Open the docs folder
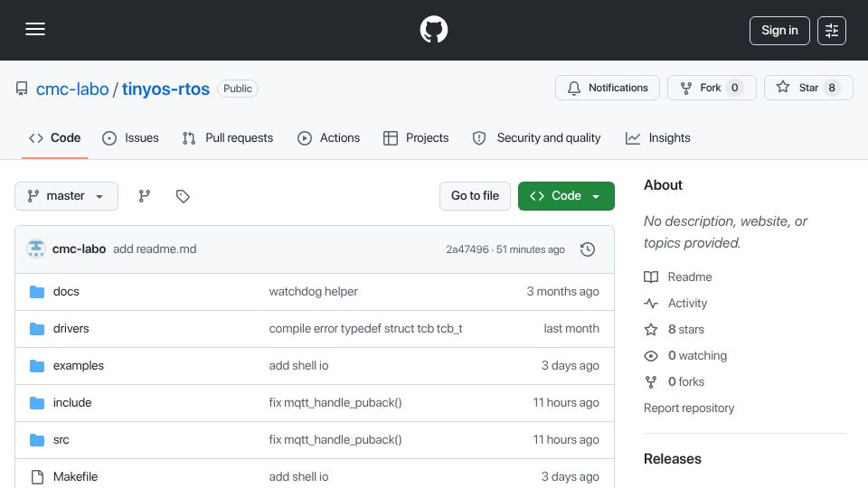 click(x=66, y=292)
